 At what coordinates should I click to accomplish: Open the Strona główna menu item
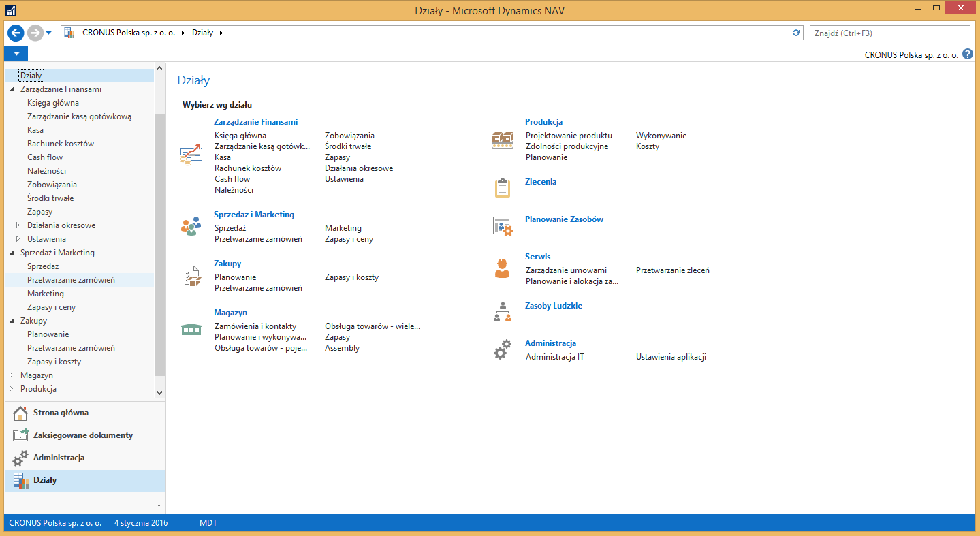pyautogui.click(x=84, y=413)
